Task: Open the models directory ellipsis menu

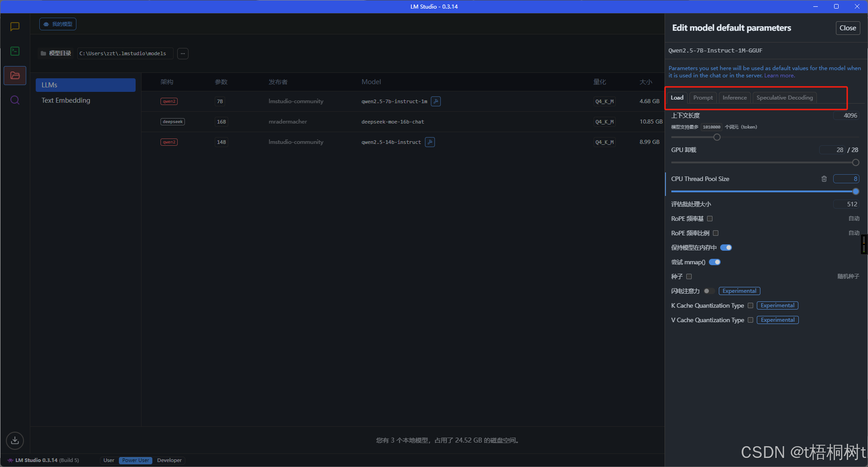Action: [x=183, y=53]
